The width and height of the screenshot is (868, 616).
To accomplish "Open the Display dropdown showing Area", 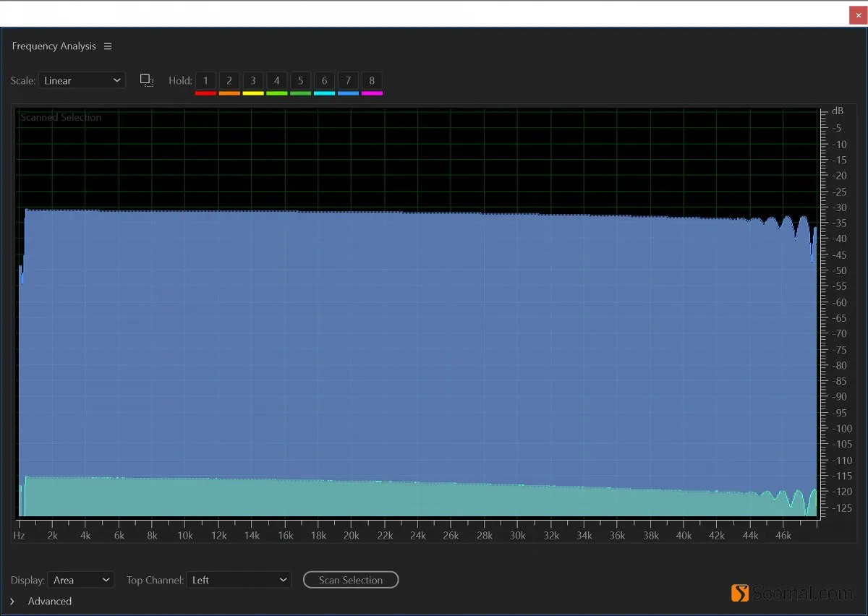I will [x=81, y=580].
